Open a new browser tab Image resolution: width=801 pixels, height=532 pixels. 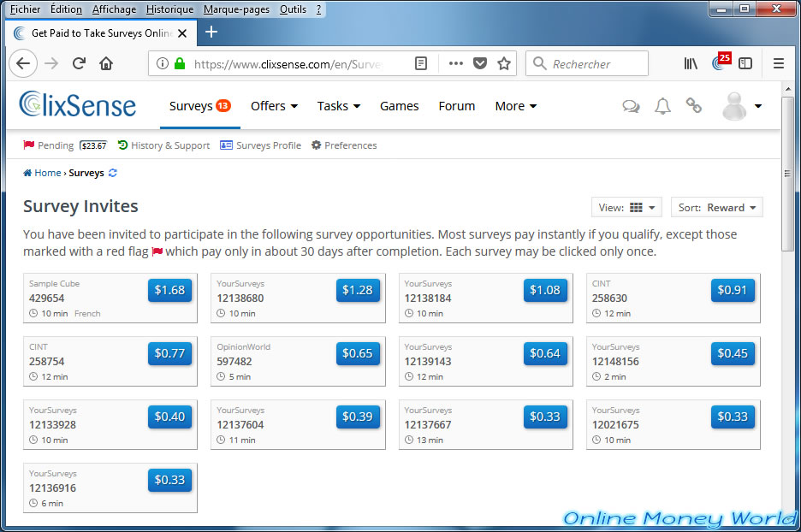click(211, 33)
